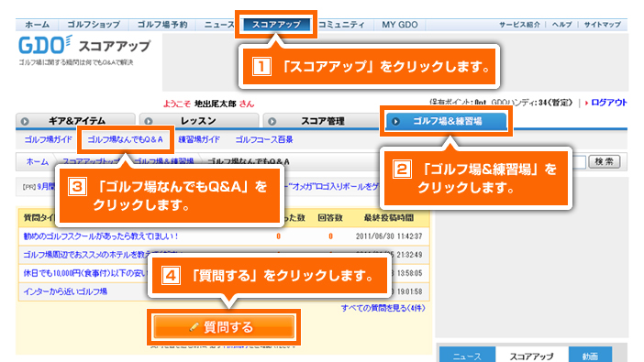Click the orange 質問する button

click(224, 327)
